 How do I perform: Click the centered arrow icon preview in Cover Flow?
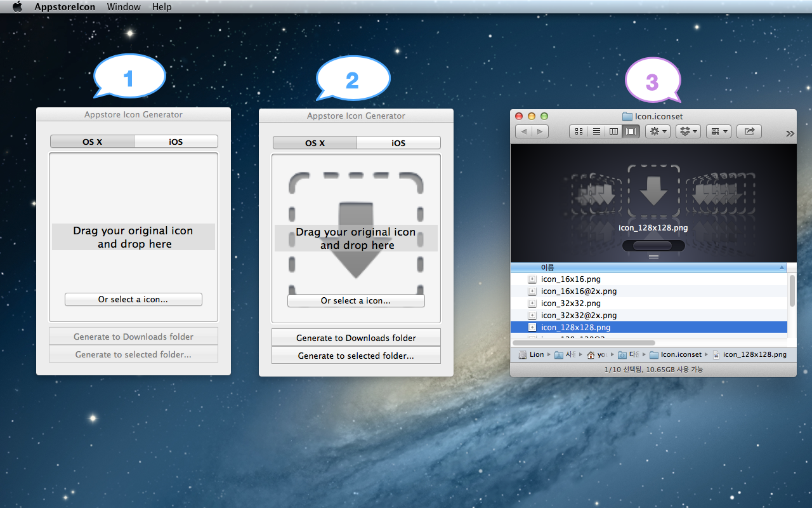[653, 190]
